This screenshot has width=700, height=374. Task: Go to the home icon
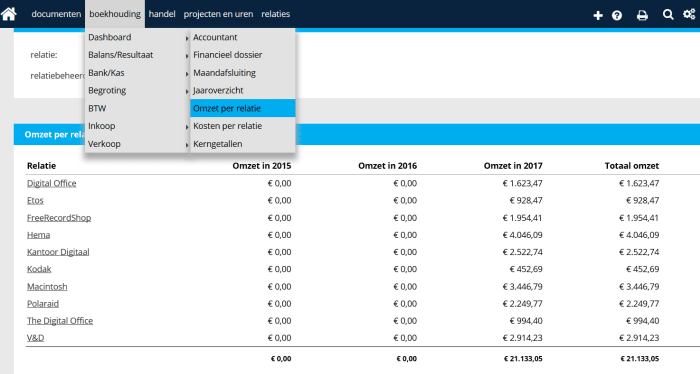(x=8, y=14)
